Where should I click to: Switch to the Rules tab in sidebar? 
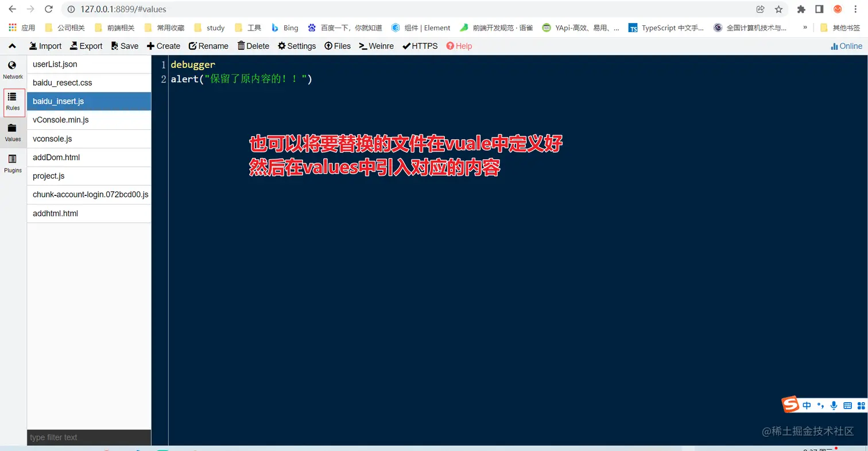tap(14, 102)
